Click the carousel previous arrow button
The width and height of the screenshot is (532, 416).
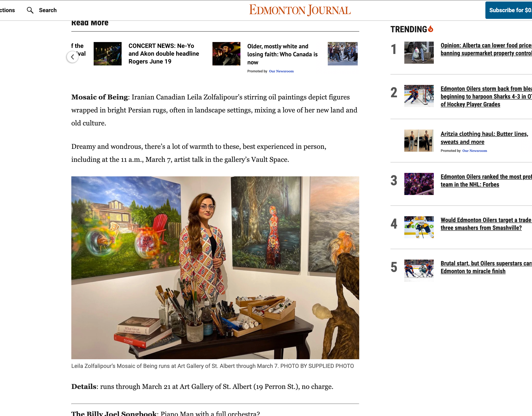click(72, 57)
